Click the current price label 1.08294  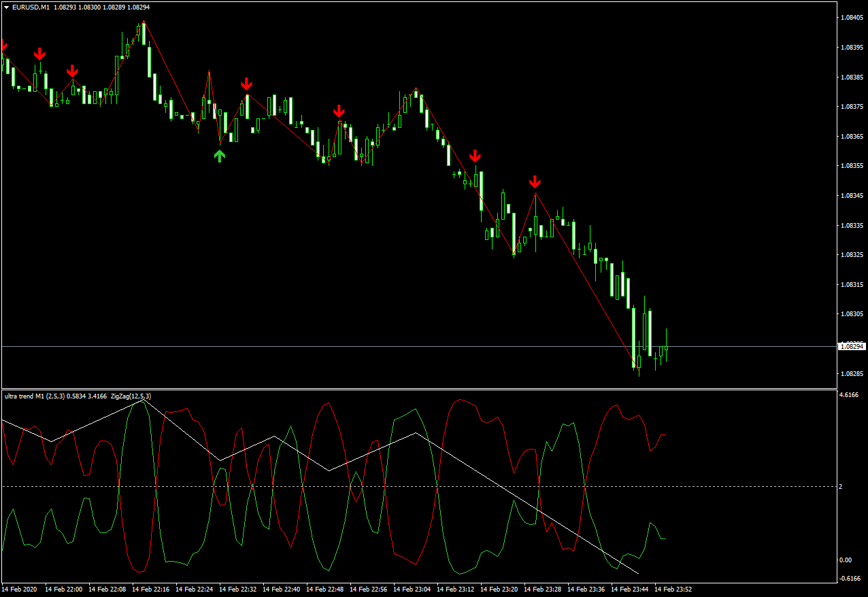852,347
